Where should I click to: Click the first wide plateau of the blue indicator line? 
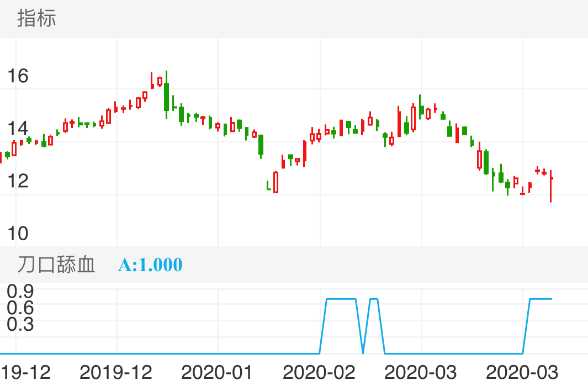pos(341,299)
